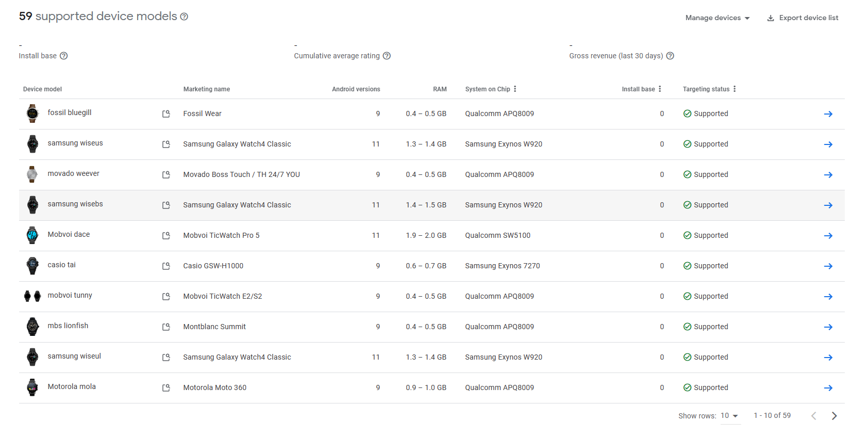Show help for Cumulative average rating

[x=387, y=56]
